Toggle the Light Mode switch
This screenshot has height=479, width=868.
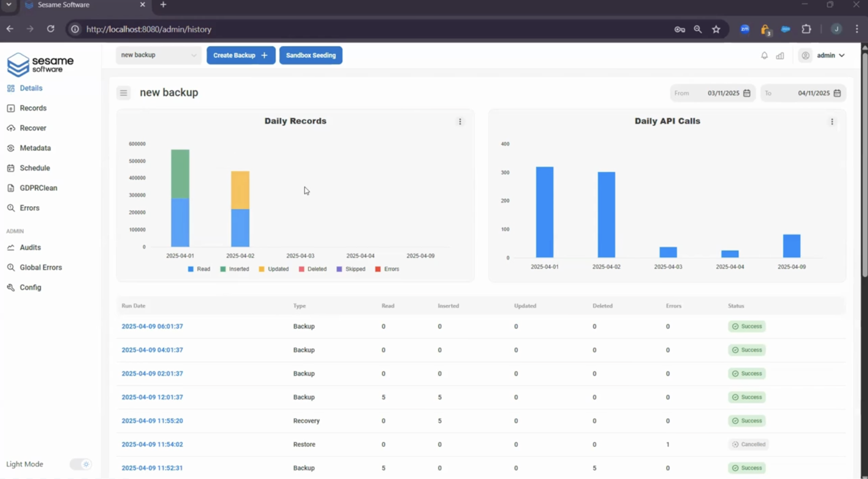pos(80,464)
